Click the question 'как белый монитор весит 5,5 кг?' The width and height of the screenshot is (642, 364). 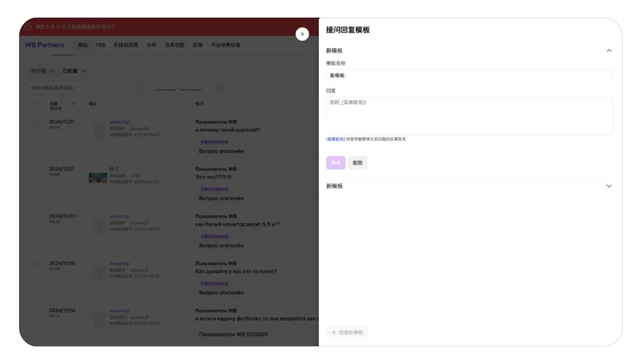pyautogui.click(x=237, y=224)
